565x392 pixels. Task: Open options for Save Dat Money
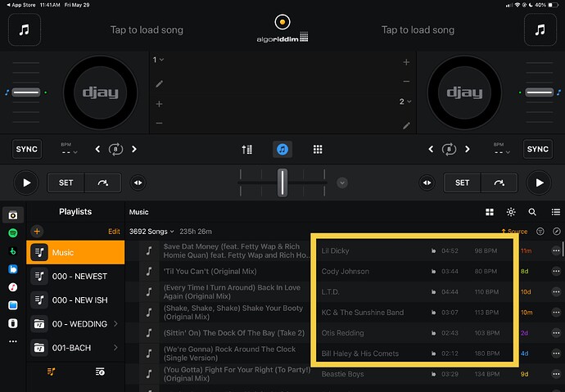(x=556, y=250)
